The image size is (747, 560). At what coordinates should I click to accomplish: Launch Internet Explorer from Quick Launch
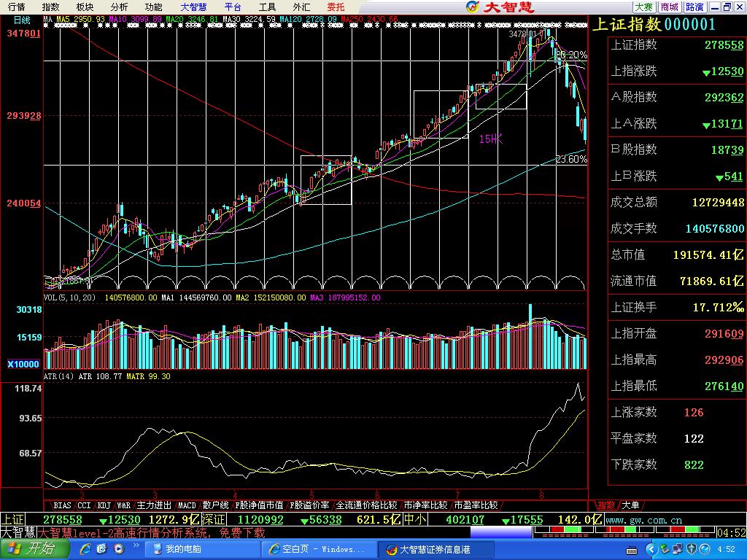point(86,550)
